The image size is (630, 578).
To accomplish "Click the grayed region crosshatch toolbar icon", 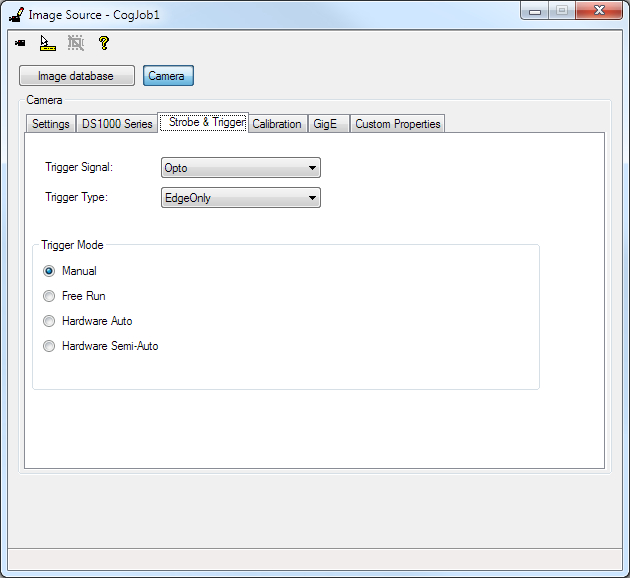I will tap(76, 43).
